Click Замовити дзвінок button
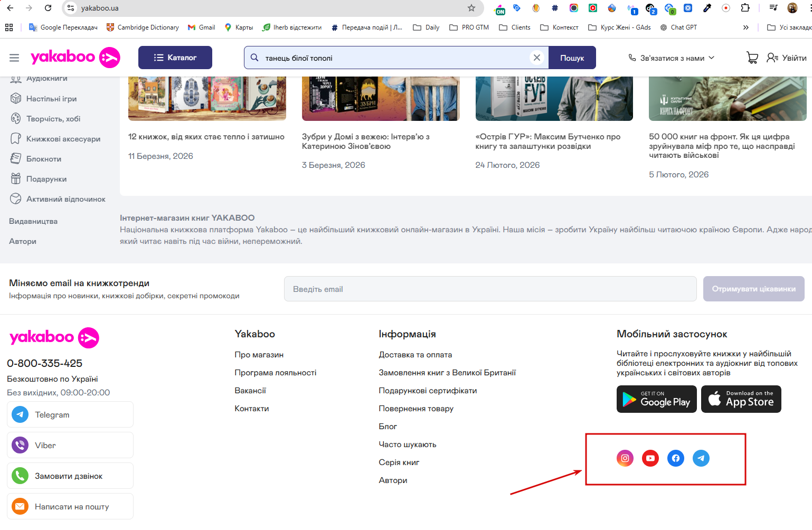The image size is (812, 530). 70,476
